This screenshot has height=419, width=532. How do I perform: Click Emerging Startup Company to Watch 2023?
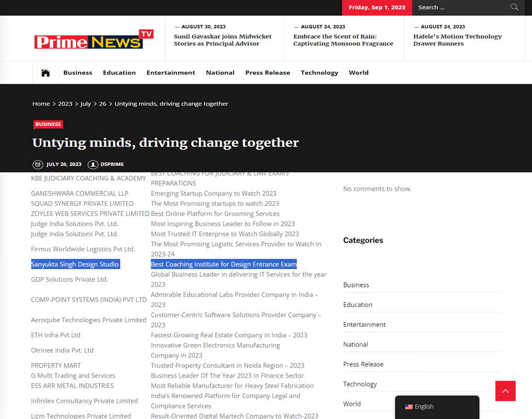click(x=214, y=193)
